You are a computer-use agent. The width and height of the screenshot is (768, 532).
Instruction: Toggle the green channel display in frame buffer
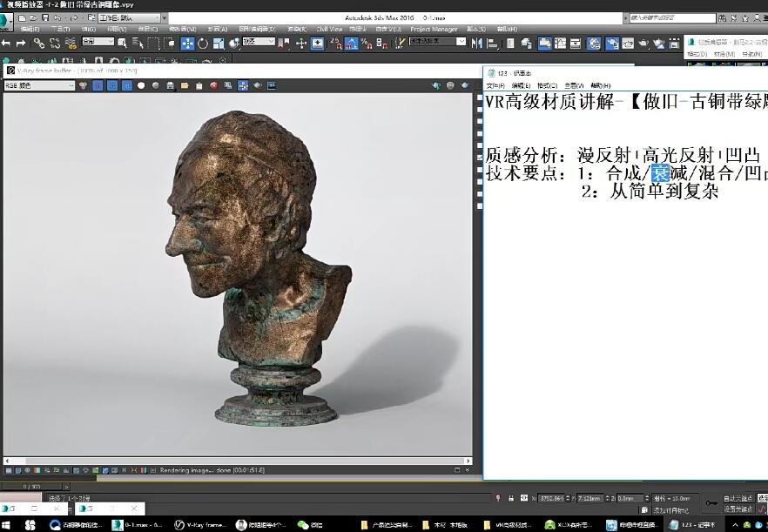click(x=113, y=86)
